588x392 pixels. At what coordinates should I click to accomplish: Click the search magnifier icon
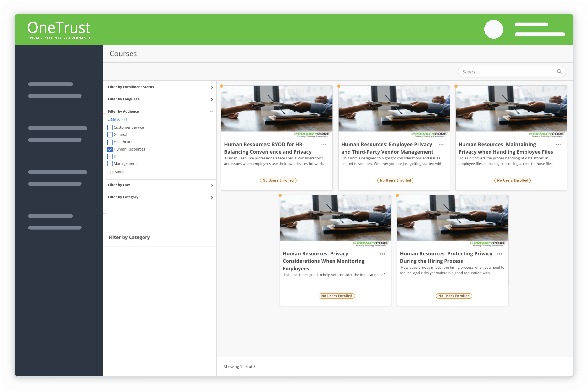tap(559, 72)
